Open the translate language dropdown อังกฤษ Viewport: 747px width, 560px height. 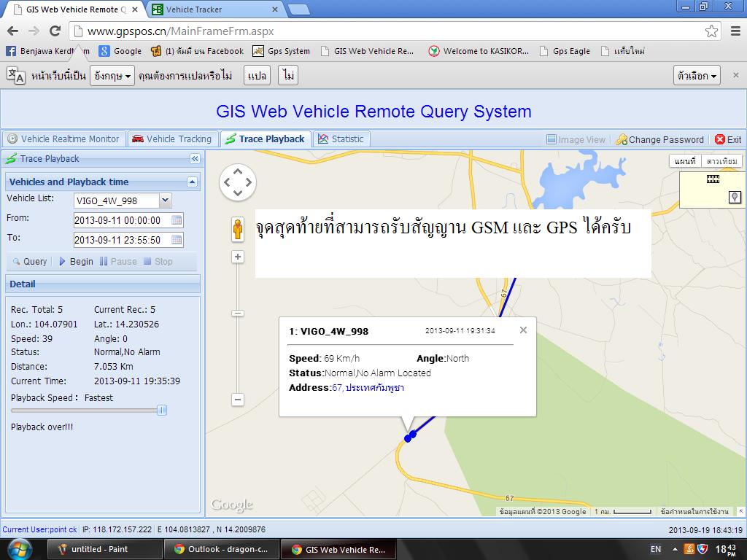click(x=112, y=76)
